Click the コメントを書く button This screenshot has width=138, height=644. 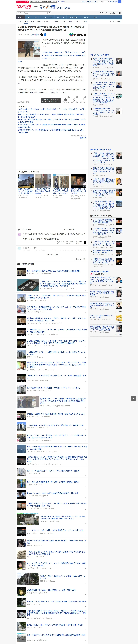pos(69,229)
